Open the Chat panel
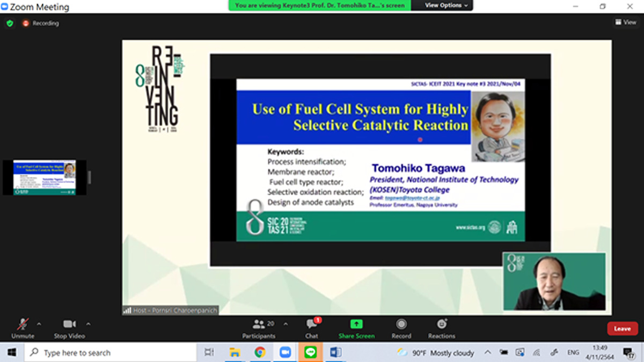The image size is (644, 362). pyautogui.click(x=312, y=327)
